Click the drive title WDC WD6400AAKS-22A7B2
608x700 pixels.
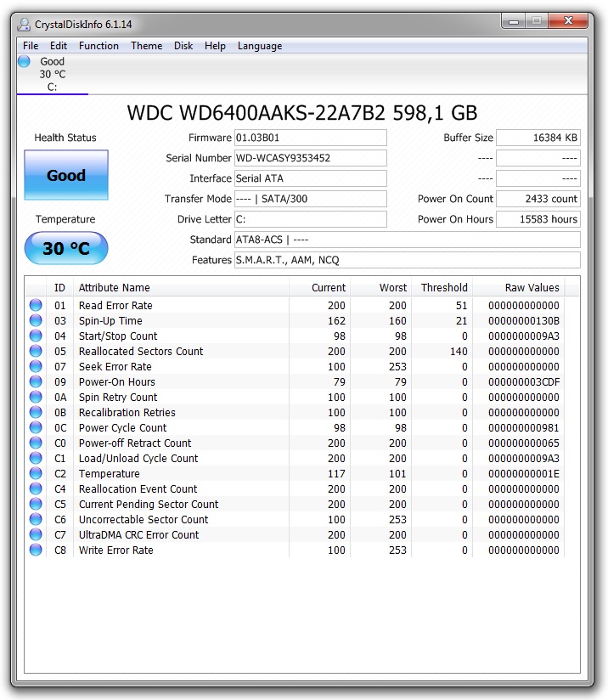click(x=256, y=112)
